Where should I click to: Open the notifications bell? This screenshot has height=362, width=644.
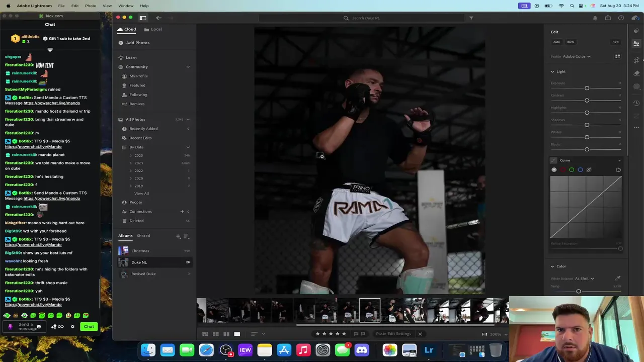tap(595, 18)
